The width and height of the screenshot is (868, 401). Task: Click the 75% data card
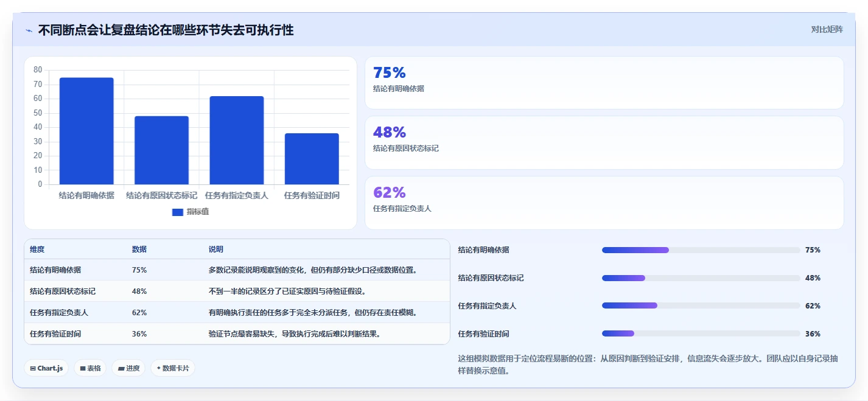click(x=604, y=83)
